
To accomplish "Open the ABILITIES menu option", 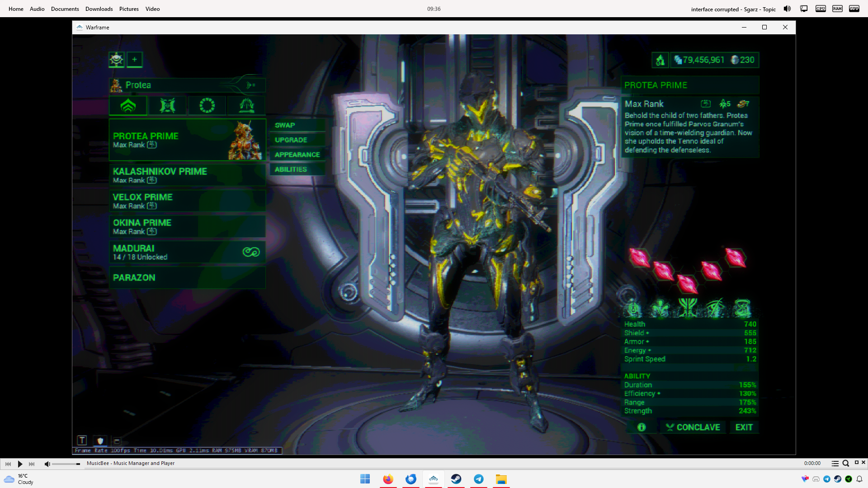I will tap(291, 169).
